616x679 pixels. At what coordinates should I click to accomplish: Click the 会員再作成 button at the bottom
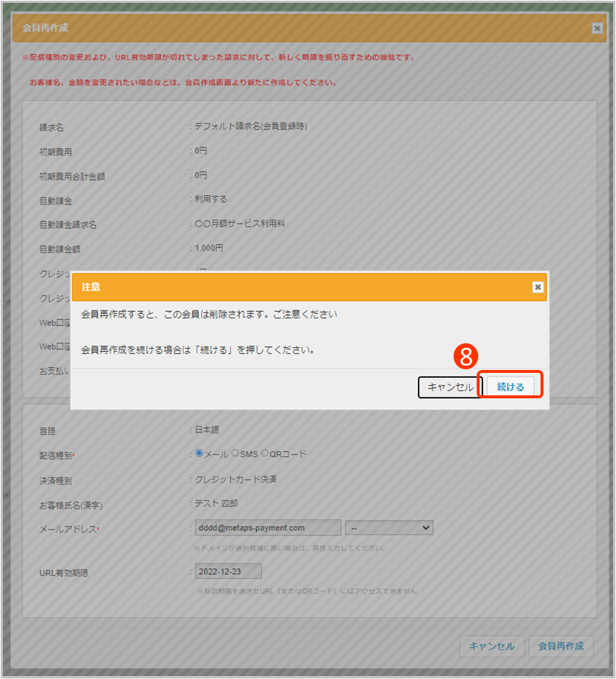tap(561, 646)
